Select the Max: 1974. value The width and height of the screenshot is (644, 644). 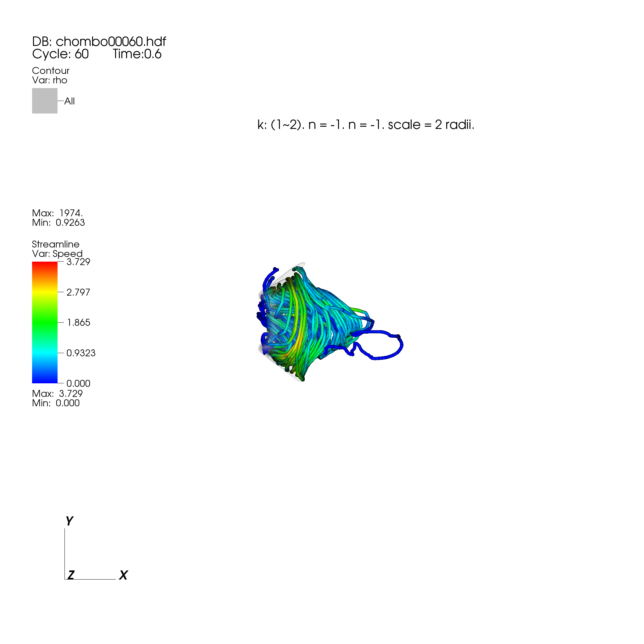click(57, 213)
